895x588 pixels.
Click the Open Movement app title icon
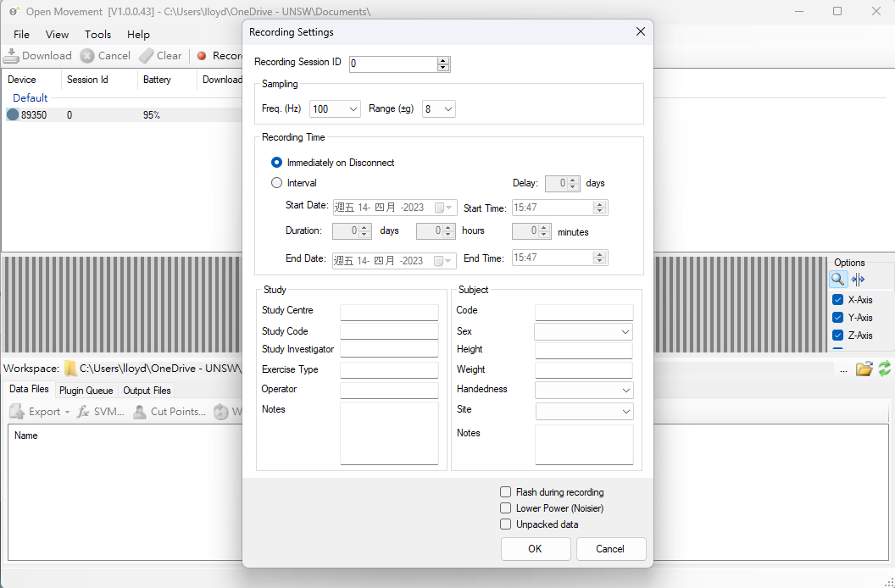click(x=15, y=11)
